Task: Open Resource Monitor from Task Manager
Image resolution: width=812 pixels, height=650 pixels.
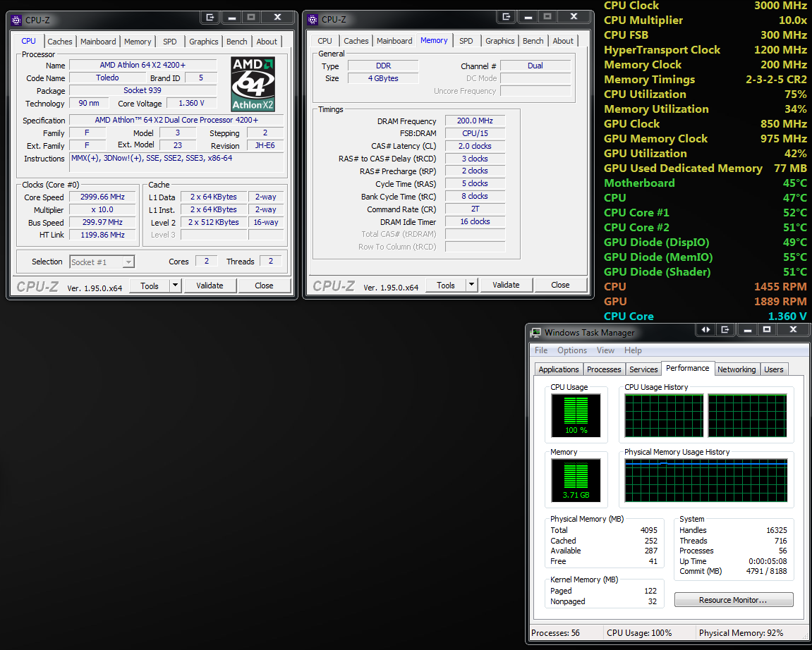Action: pyautogui.click(x=733, y=600)
